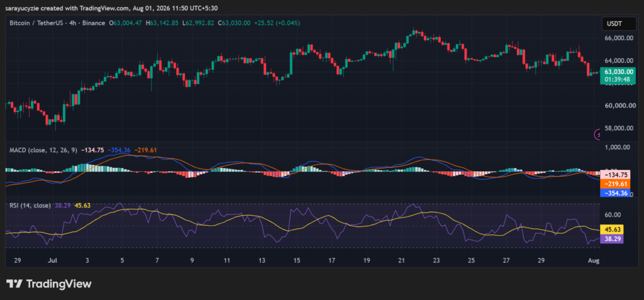Click the blue -354.36 axis tag
This screenshot has width=644, height=300.
(615, 192)
